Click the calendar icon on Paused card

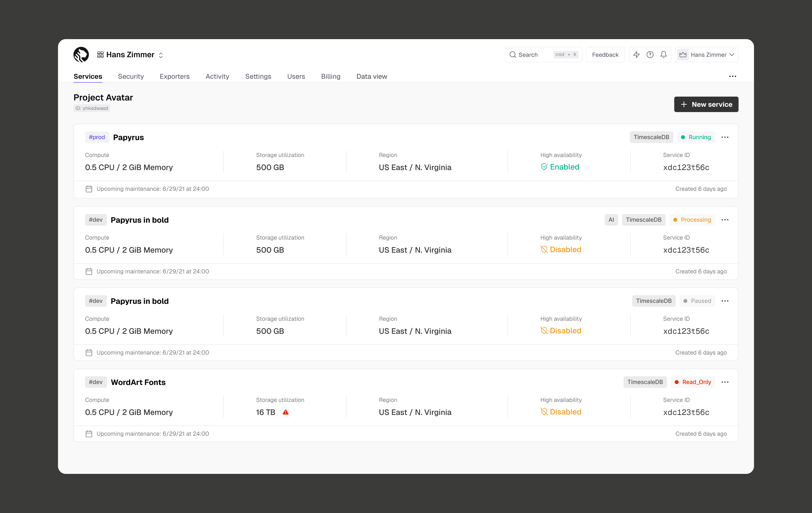click(x=89, y=353)
